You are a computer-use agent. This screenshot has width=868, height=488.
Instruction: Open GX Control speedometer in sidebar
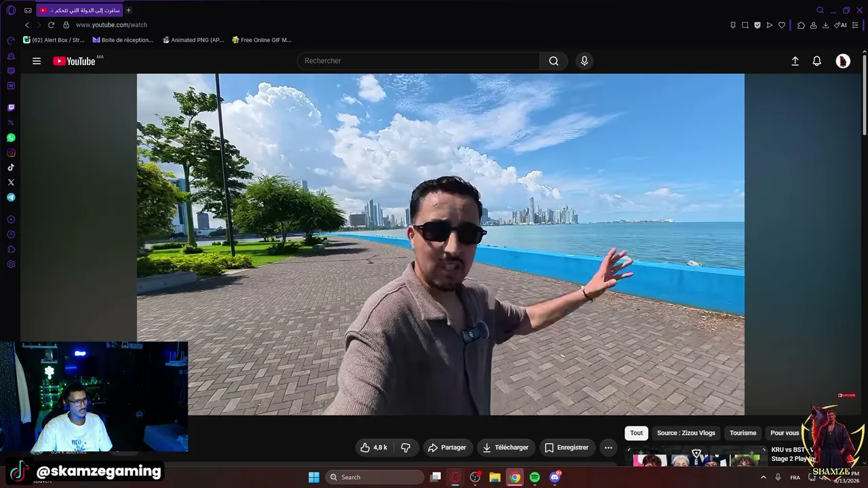11,41
